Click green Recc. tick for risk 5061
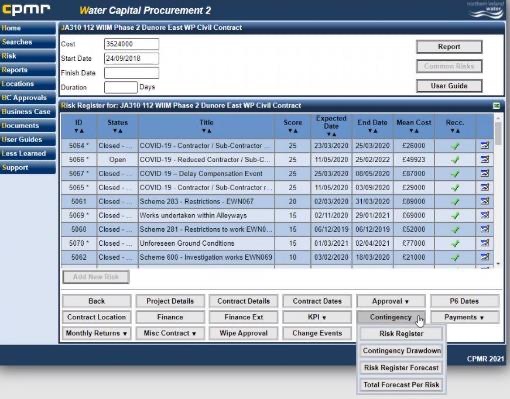This screenshot has width=510, height=399. click(455, 202)
